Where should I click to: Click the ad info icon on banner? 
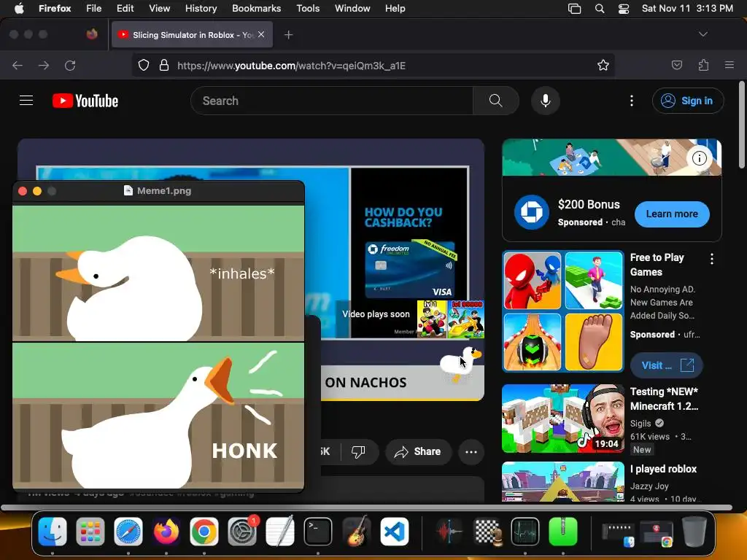[699, 157]
